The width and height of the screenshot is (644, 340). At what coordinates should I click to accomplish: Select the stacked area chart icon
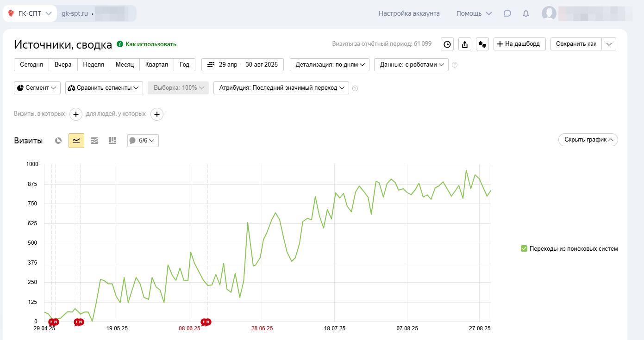(x=94, y=141)
